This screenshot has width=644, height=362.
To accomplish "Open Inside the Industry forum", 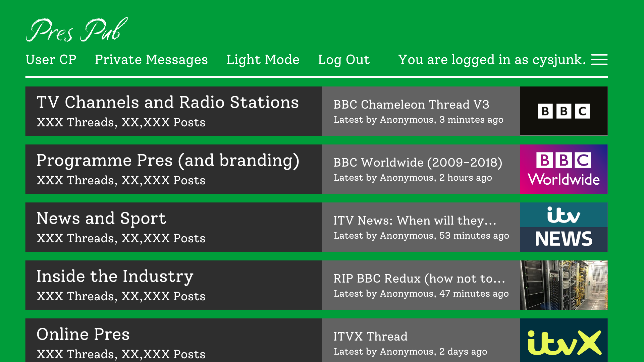I will coord(115,276).
